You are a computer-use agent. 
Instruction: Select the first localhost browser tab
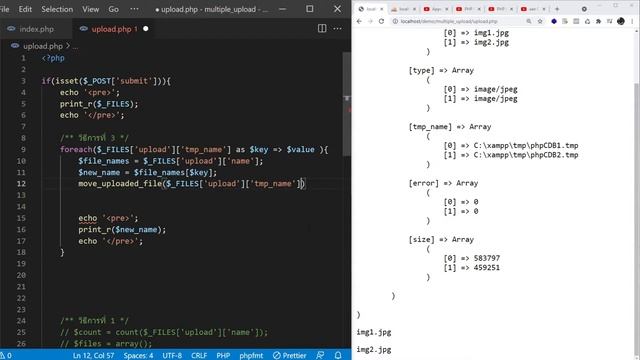(x=371, y=9)
